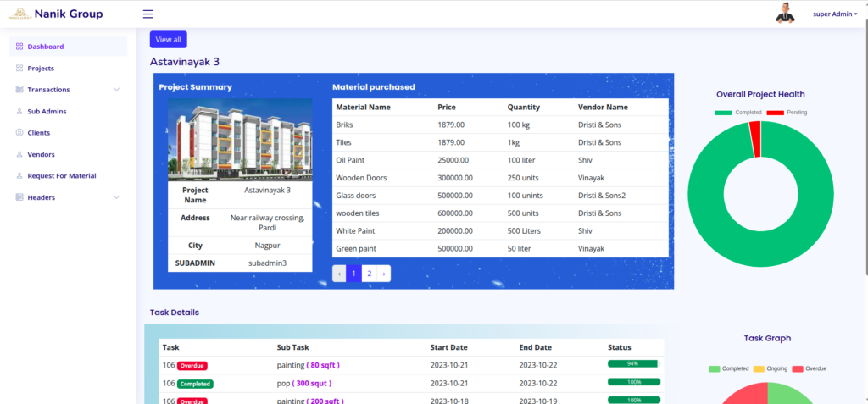The height and width of the screenshot is (404, 868).
Task: Open Vendors in the sidebar
Action: pos(68,154)
